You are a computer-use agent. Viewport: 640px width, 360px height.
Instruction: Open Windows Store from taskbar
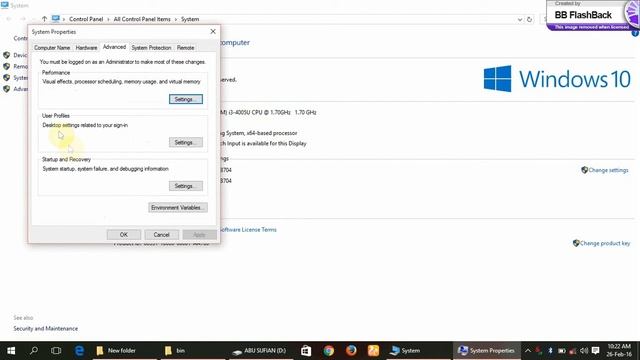pyautogui.click(x=306, y=351)
